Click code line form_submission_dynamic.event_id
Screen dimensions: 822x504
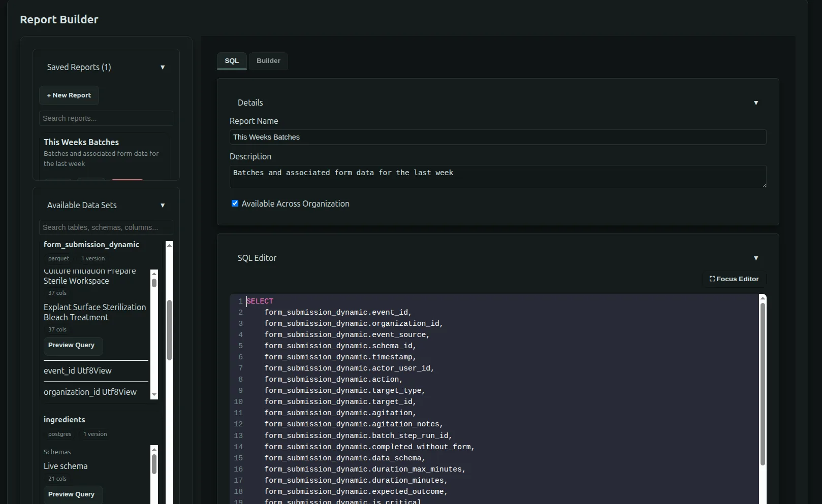[x=338, y=313]
